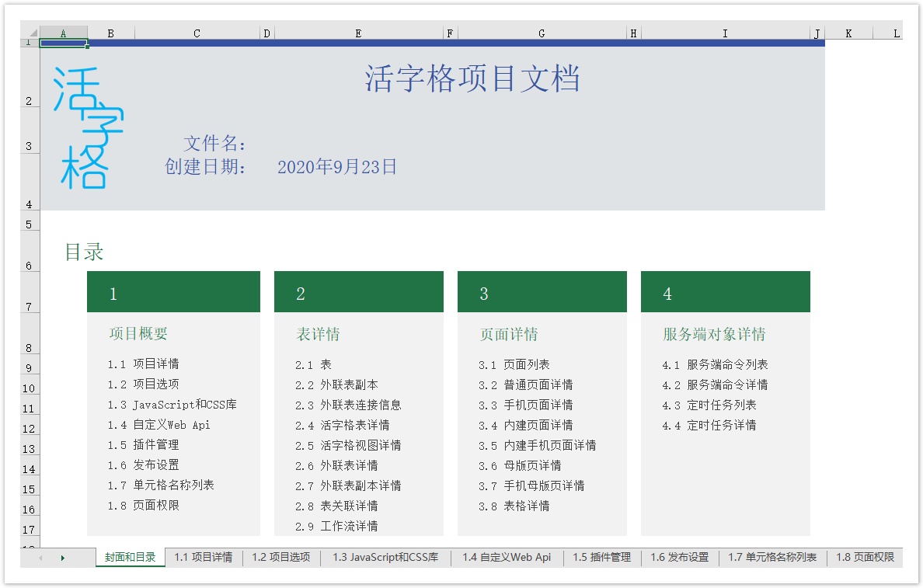Click link 2.9 工作流详情
The width and height of the screenshot is (923, 588).
(336, 526)
